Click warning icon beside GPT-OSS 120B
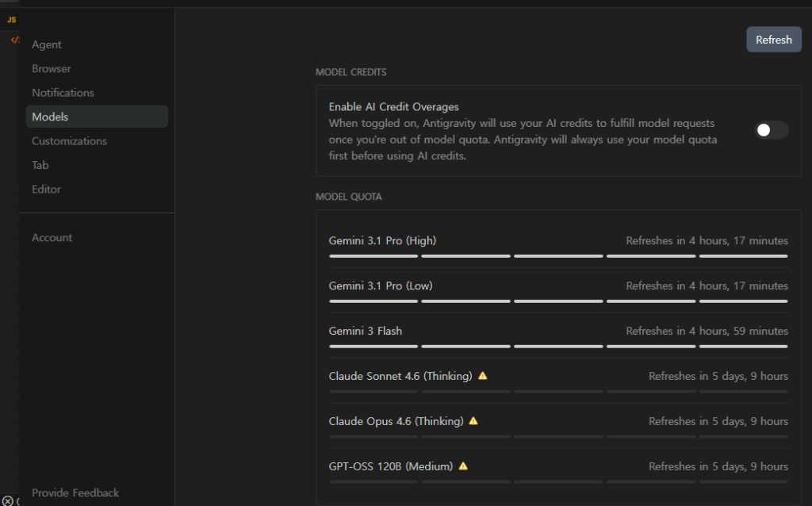 click(463, 466)
